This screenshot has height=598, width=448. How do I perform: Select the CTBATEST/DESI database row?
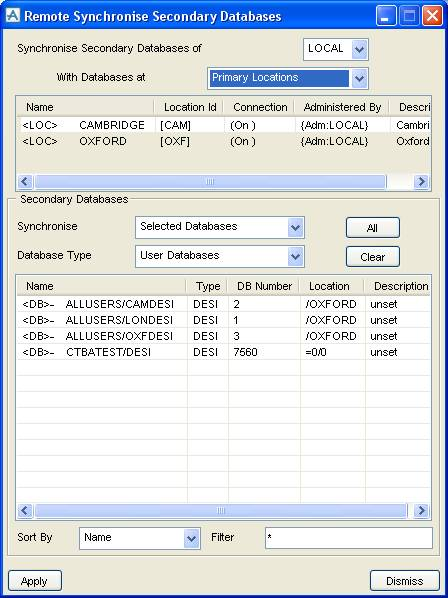click(x=223, y=352)
